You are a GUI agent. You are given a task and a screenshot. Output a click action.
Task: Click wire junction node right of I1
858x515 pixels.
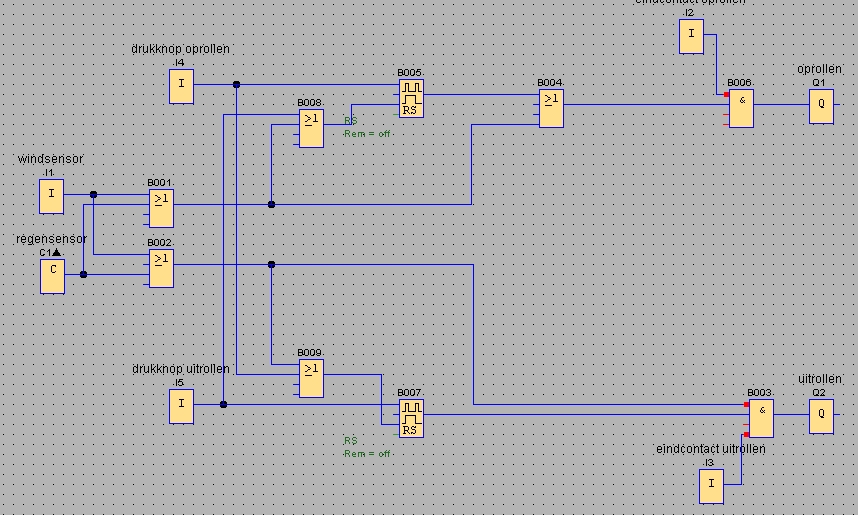pyautogui.click(x=94, y=194)
